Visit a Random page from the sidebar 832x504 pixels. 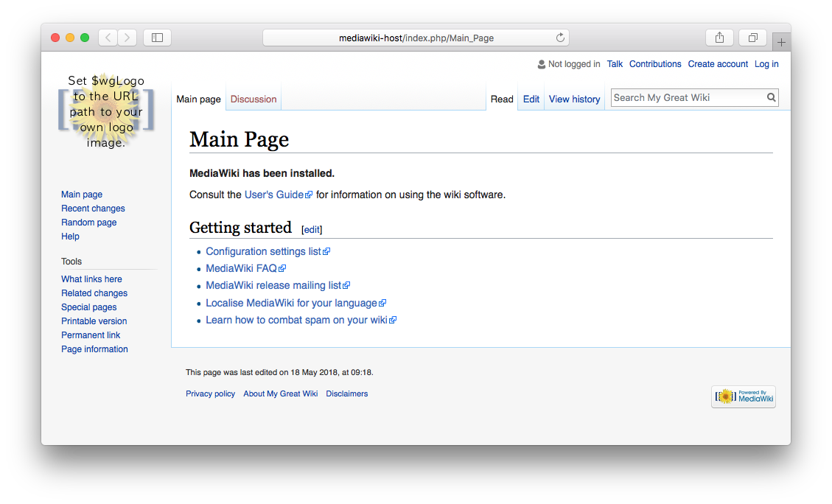coord(88,222)
